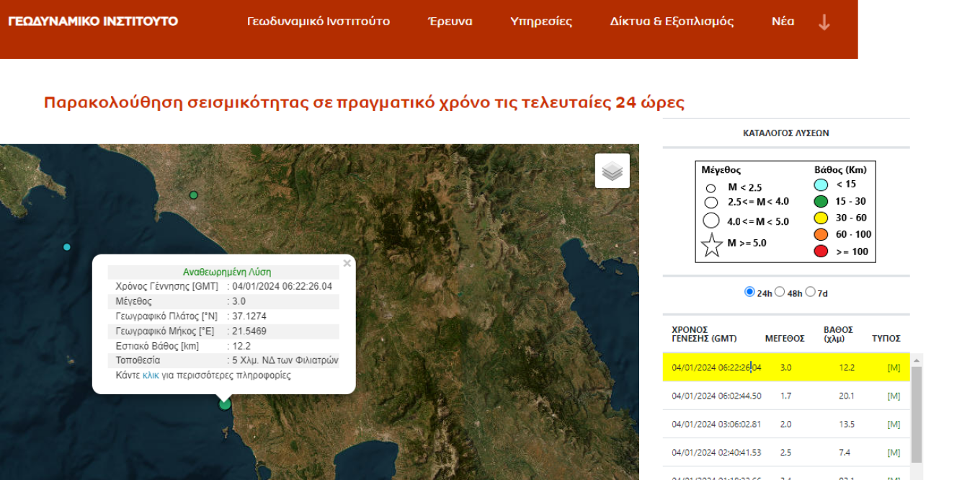980x480 pixels.
Task: Open the map layers switcher icon
Action: (612, 171)
